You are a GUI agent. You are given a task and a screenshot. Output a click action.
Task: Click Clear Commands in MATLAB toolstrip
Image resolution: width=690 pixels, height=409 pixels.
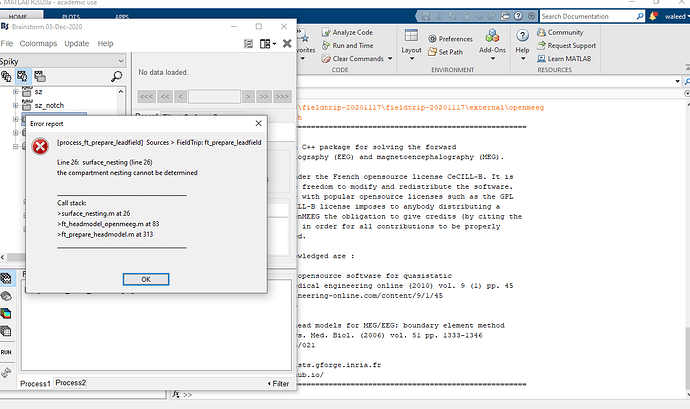[352, 59]
